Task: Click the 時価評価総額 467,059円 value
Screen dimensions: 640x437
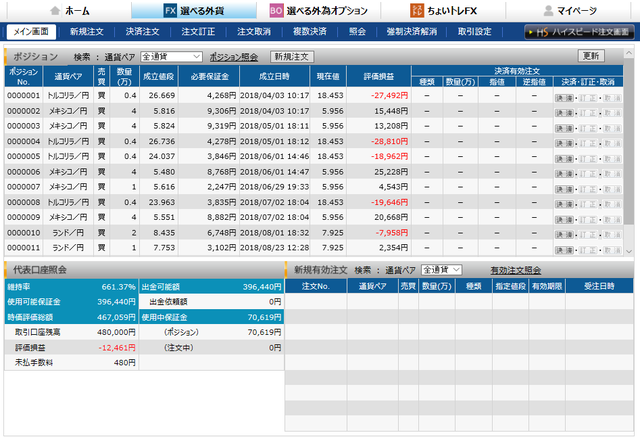Action: 116,317
